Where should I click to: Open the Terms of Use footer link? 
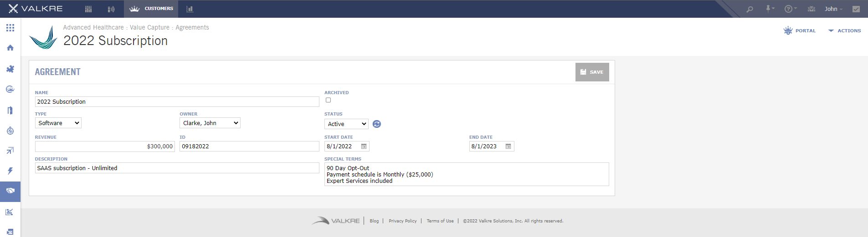(x=440, y=221)
